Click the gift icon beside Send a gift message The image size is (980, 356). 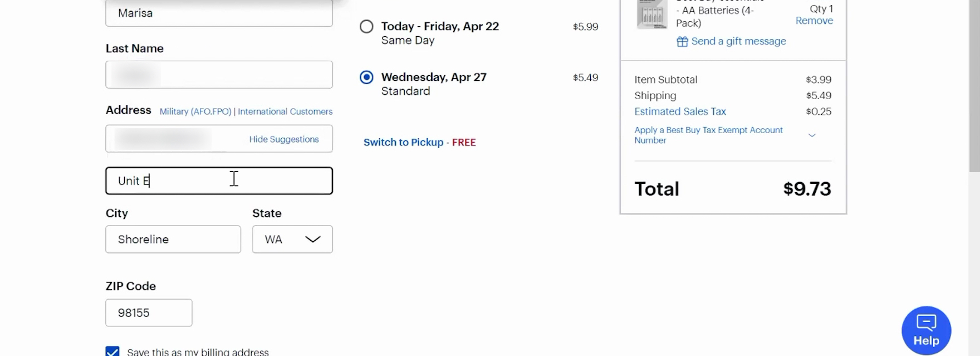pyautogui.click(x=682, y=42)
